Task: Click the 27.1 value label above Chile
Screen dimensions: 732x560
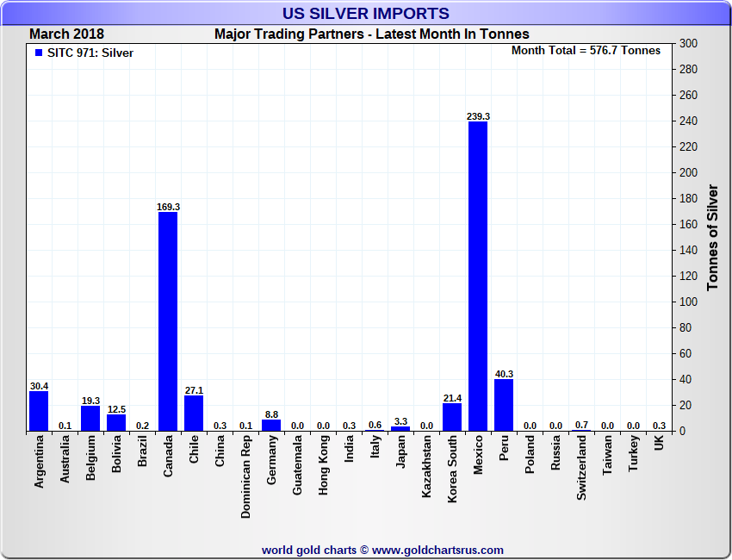Action: [194, 390]
